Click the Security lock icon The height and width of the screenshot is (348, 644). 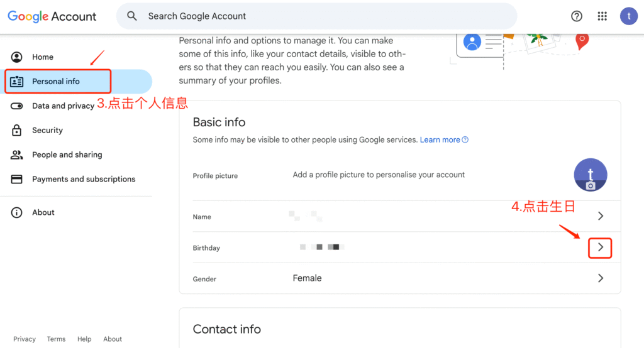pos(16,130)
